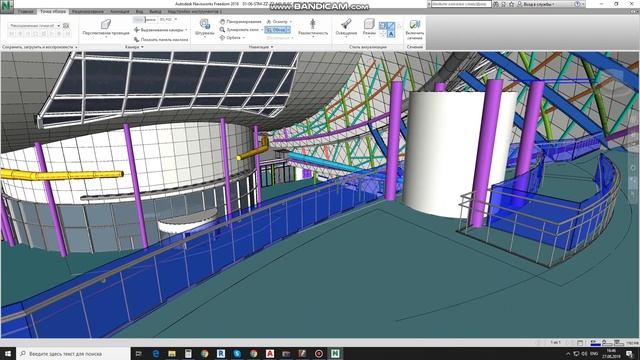Viewport: 640px width, 360px height.
Task: Click the help question mark icon
Action: 577,4
